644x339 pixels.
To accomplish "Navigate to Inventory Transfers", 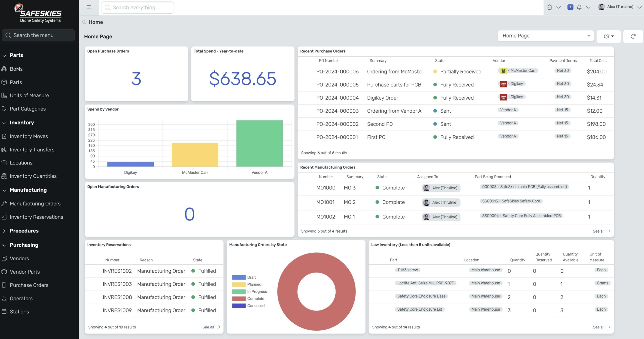I will tap(32, 150).
